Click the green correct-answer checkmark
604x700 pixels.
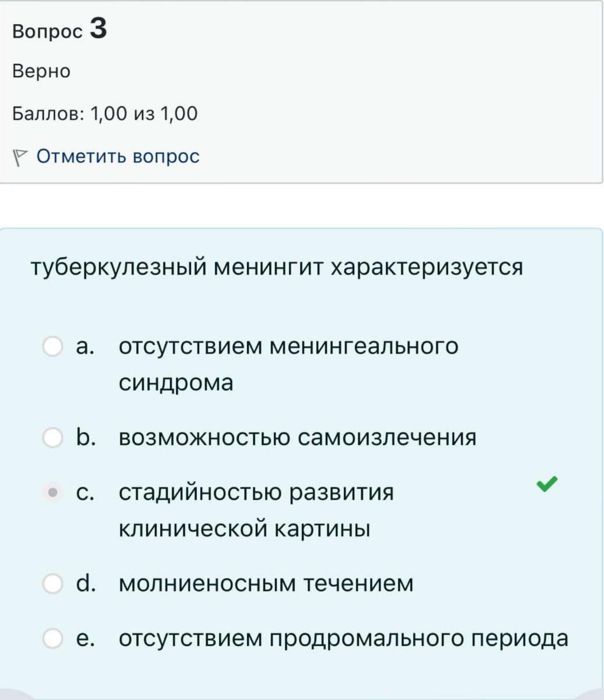pos(547,484)
